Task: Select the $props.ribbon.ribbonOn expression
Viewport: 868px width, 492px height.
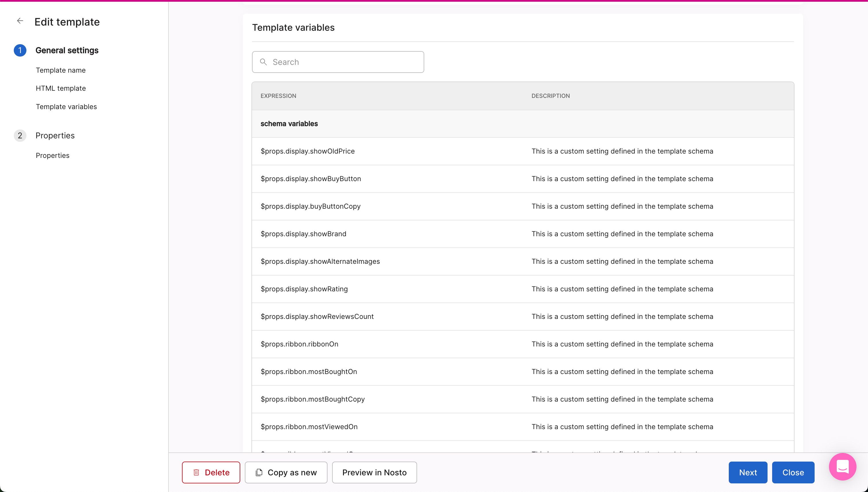Action: [x=299, y=344]
